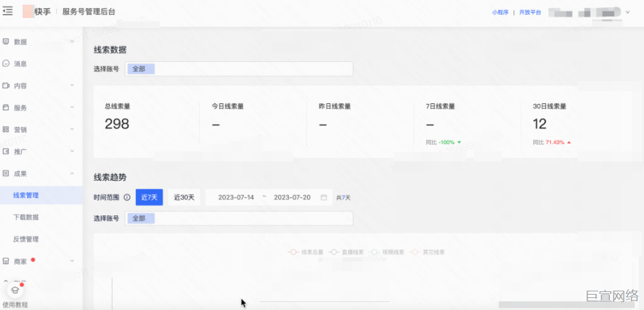Image resolution: width=644 pixels, height=310 pixels.
Task: Click the 同比 71.43% indicator
Action: pos(552,142)
